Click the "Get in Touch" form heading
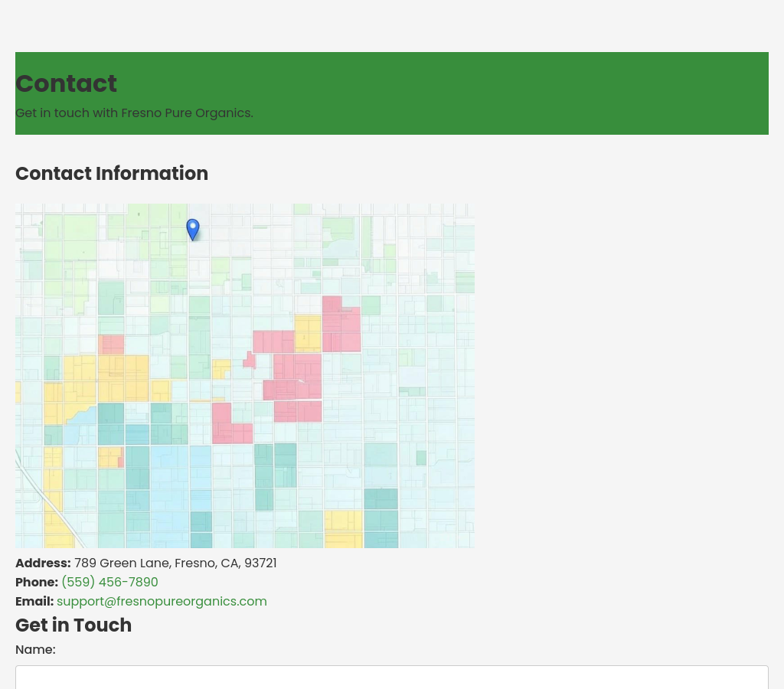The width and height of the screenshot is (784, 689). (x=73, y=625)
